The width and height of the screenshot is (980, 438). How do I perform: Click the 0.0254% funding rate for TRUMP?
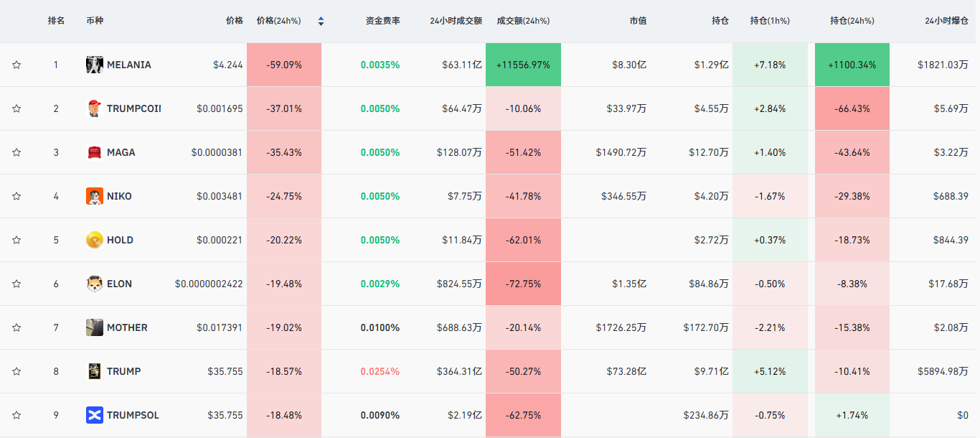click(x=380, y=371)
